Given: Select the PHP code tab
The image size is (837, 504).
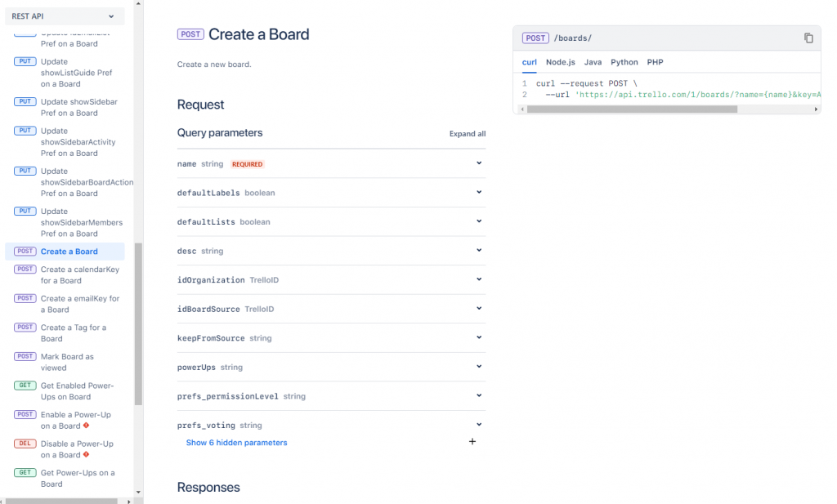Looking at the screenshot, I should point(655,62).
